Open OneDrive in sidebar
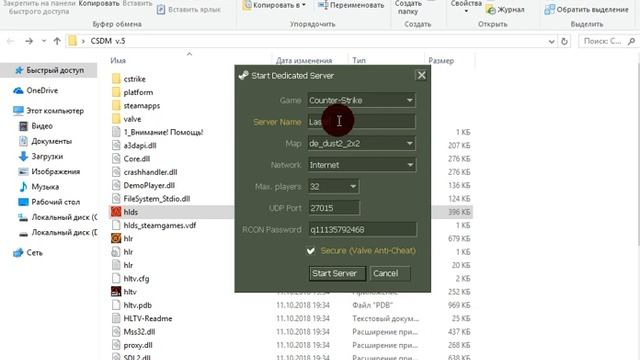Screen dimensions: 640x360 click(36, 91)
